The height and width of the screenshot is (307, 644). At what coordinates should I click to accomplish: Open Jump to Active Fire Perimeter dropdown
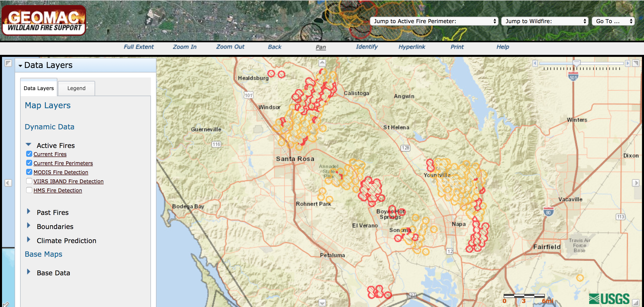(x=434, y=21)
